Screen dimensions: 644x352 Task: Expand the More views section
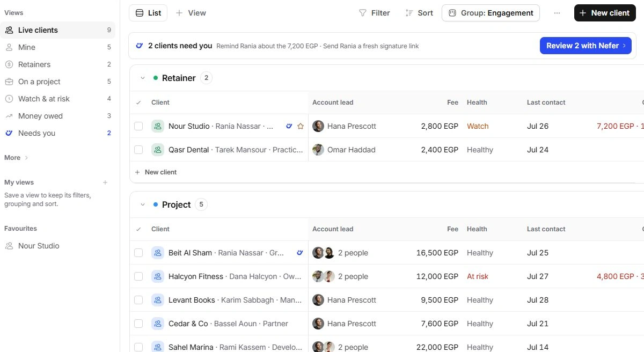click(x=16, y=158)
